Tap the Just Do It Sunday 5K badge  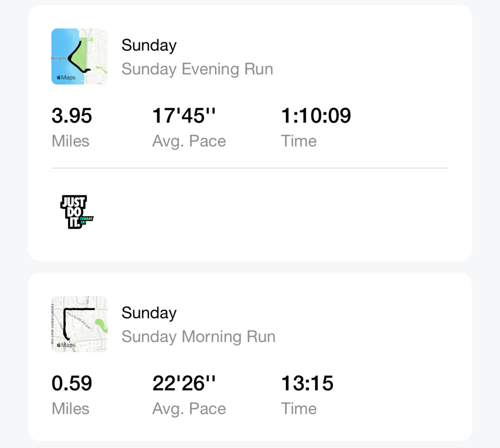77,212
